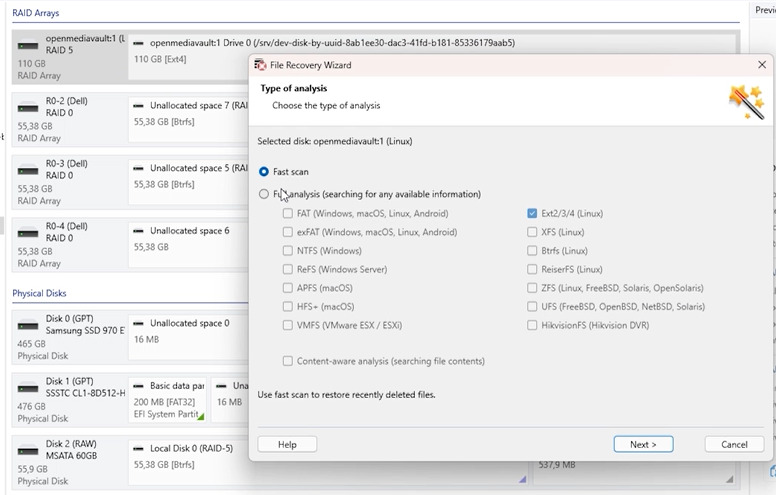Click the Basic data partition icon

[139, 386]
